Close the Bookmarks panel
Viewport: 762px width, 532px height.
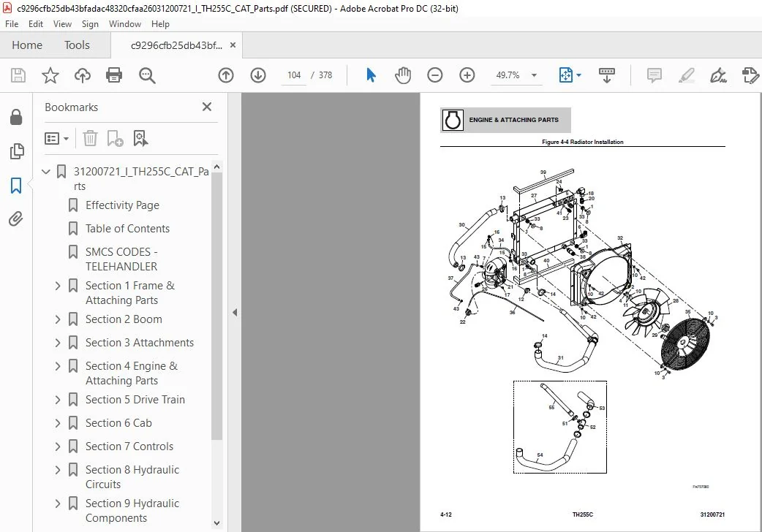[207, 107]
